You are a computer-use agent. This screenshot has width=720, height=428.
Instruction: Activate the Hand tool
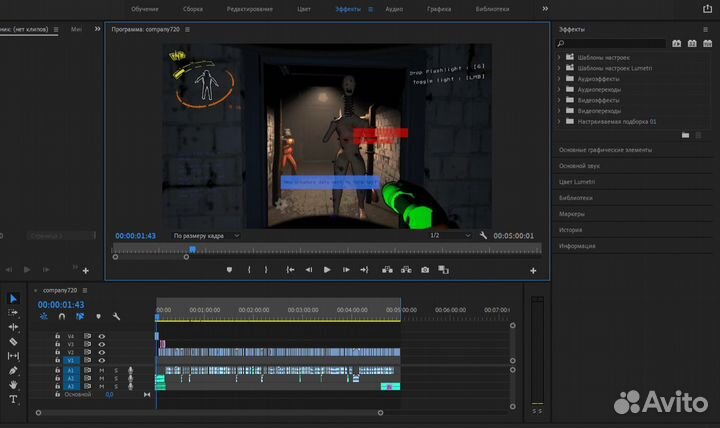tap(14, 385)
